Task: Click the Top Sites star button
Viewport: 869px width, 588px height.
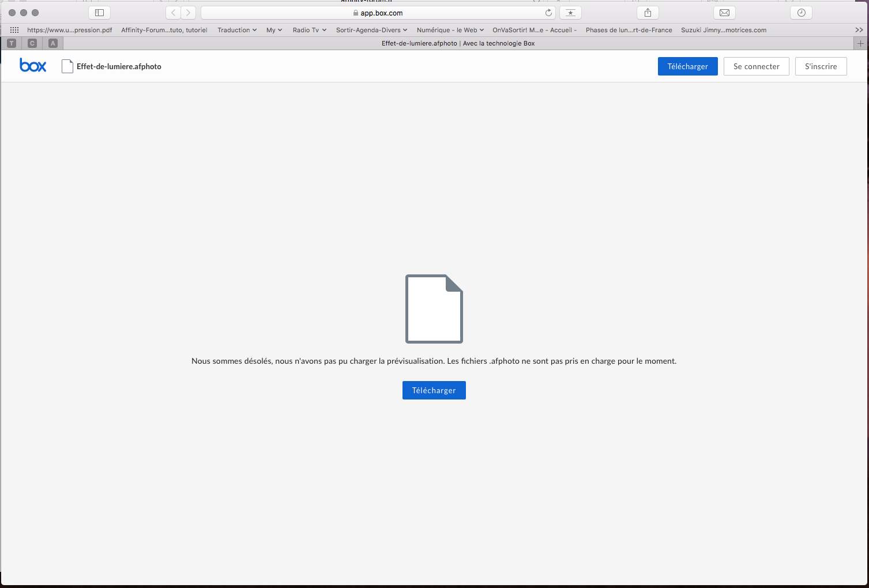Action: coord(570,13)
